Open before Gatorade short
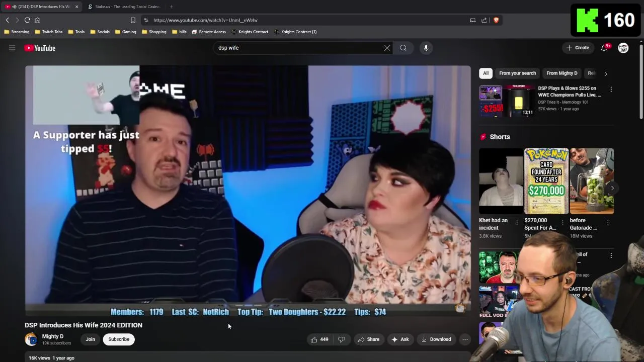 592,181
